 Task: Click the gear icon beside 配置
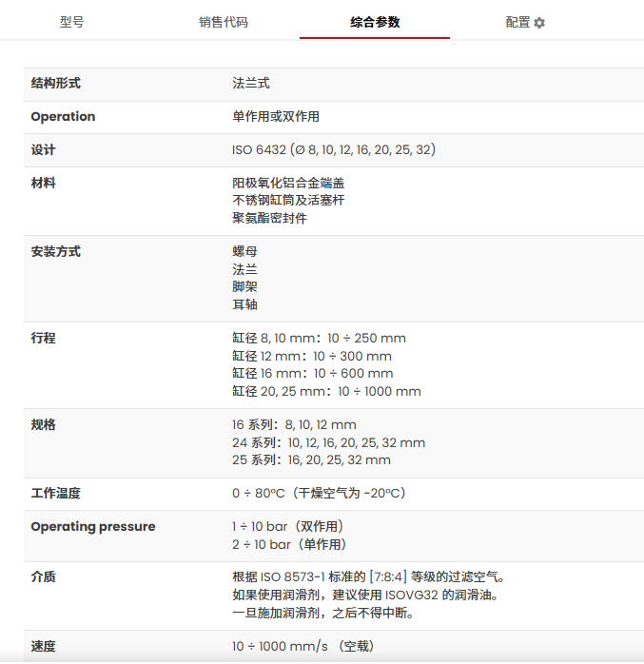click(539, 23)
